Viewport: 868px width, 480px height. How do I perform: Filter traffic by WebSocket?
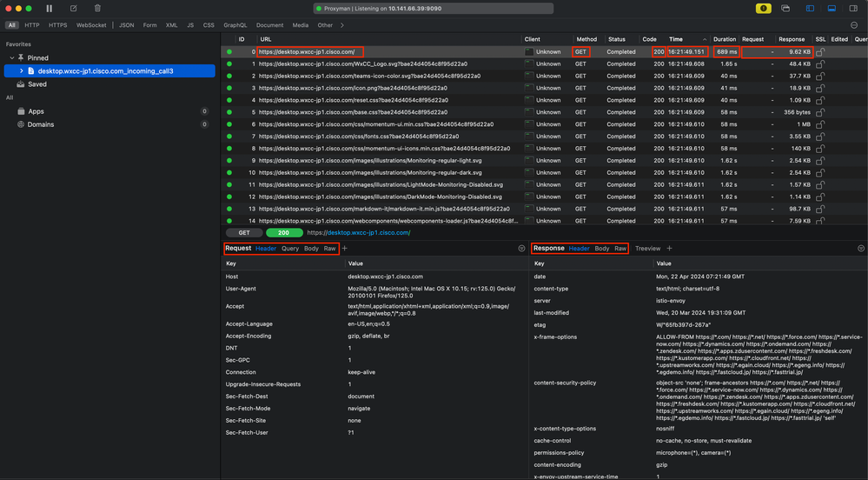(91, 25)
